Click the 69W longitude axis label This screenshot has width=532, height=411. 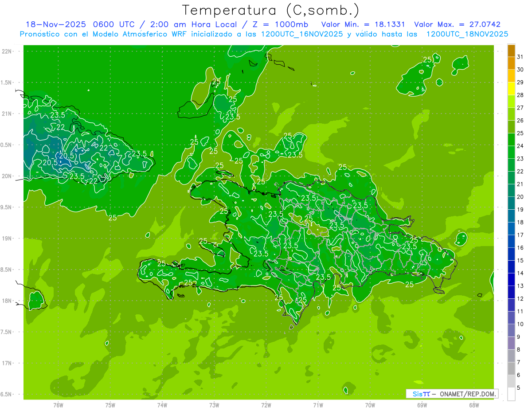click(x=422, y=405)
